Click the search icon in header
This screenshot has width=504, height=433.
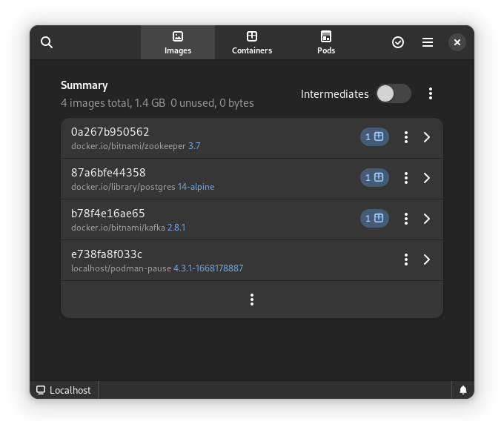coord(47,42)
